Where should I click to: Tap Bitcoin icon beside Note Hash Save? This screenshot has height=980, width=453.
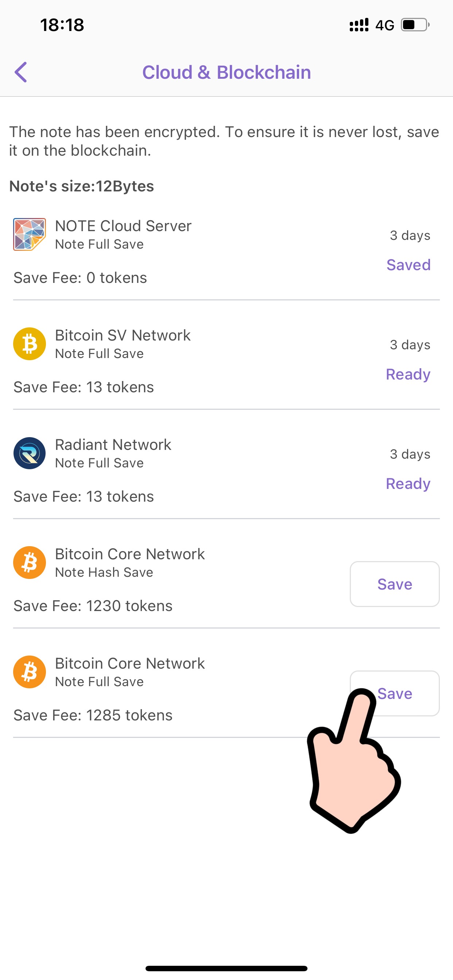(x=30, y=563)
